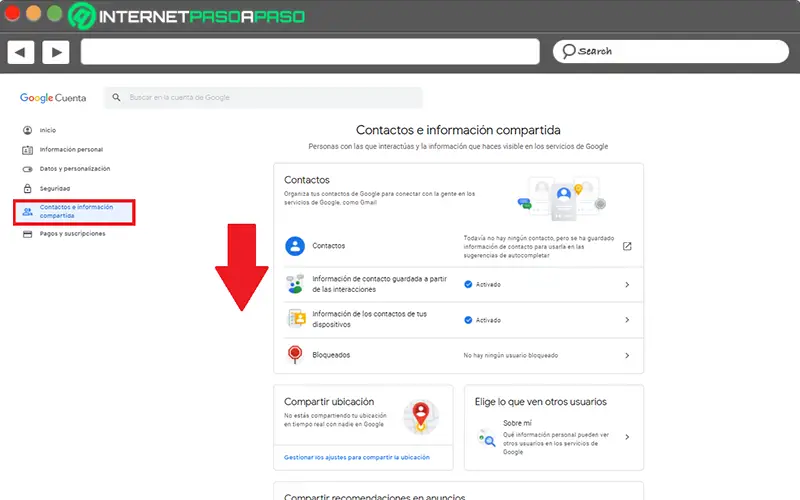This screenshot has width=800, height=500.
Task: Click the browser forward arrow button
Action: point(55,51)
